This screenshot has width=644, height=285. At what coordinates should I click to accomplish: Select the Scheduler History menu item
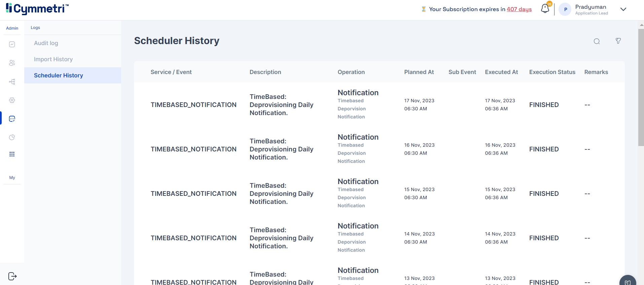(59, 75)
